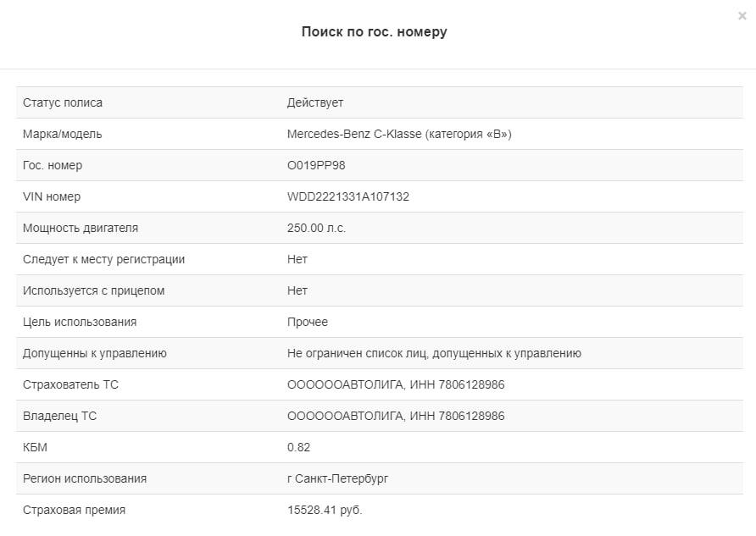Select the insurance premium 15528.41 руб.

(325, 510)
